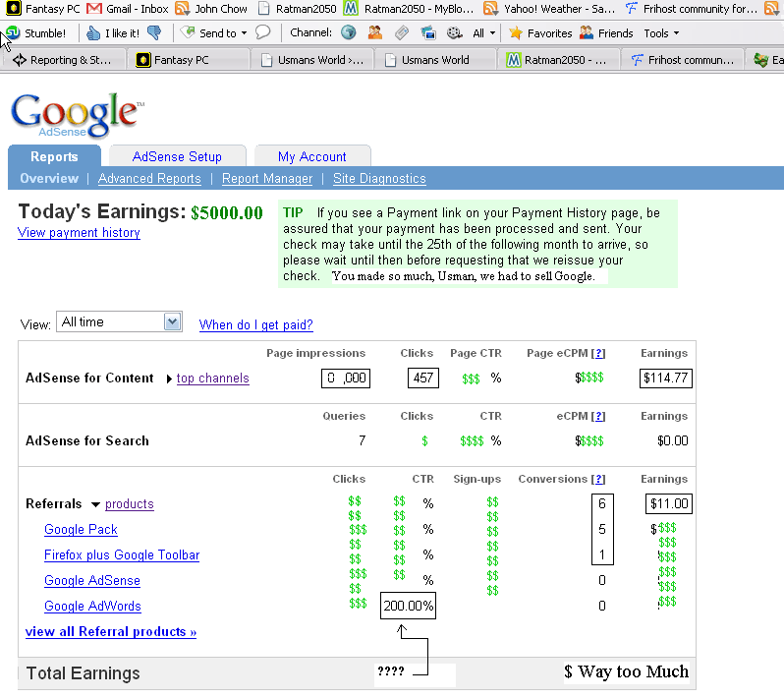The width and height of the screenshot is (784, 699).
Task: Open the AdSense Setup tab
Action: coord(177,156)
